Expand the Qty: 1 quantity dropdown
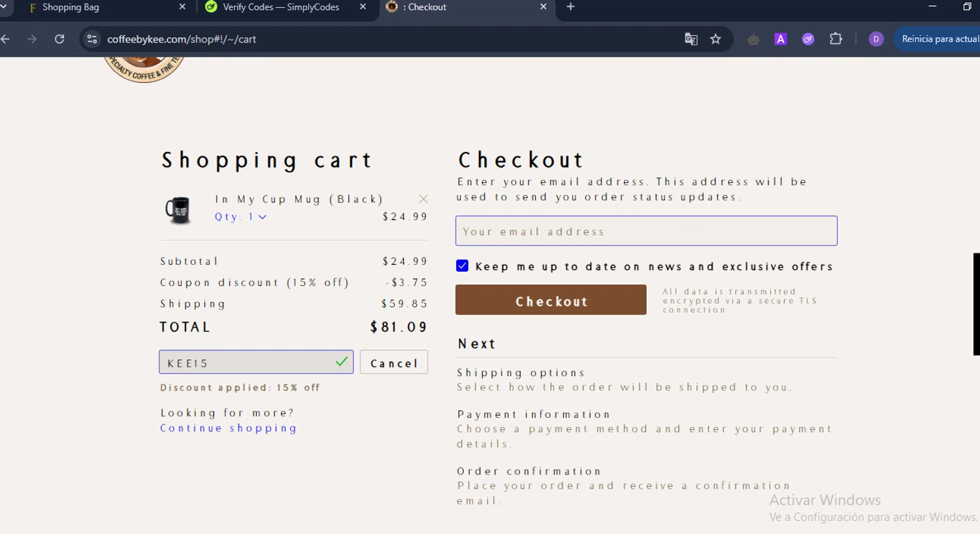The height and width of the screenshot is (534, 980). pyautogui.click(x=240, y=217)
